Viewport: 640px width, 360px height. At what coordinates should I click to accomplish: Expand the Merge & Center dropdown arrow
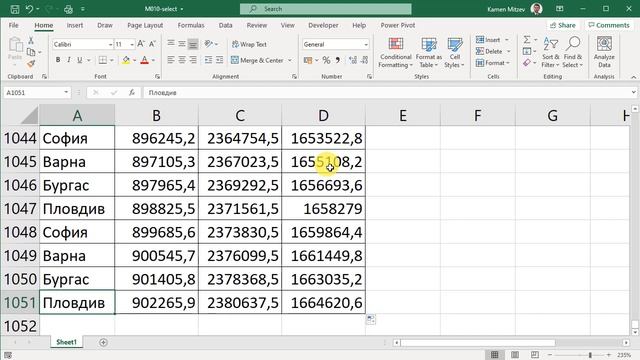tap(290, 60)
